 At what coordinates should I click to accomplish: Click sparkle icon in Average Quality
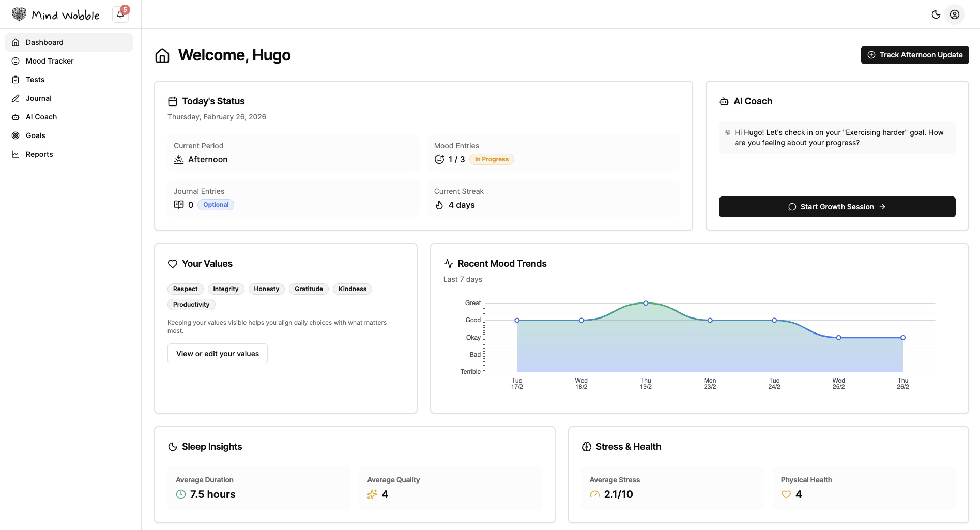372,494
